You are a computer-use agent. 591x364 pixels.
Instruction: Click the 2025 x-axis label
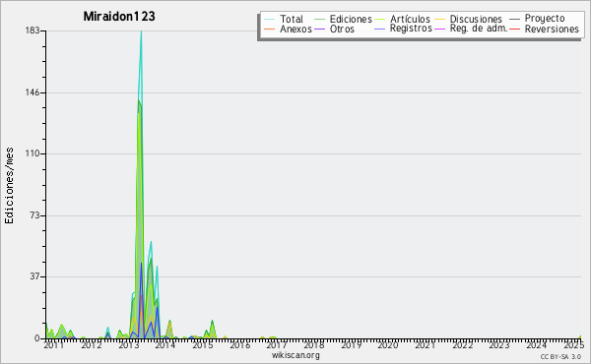point(573,344)
